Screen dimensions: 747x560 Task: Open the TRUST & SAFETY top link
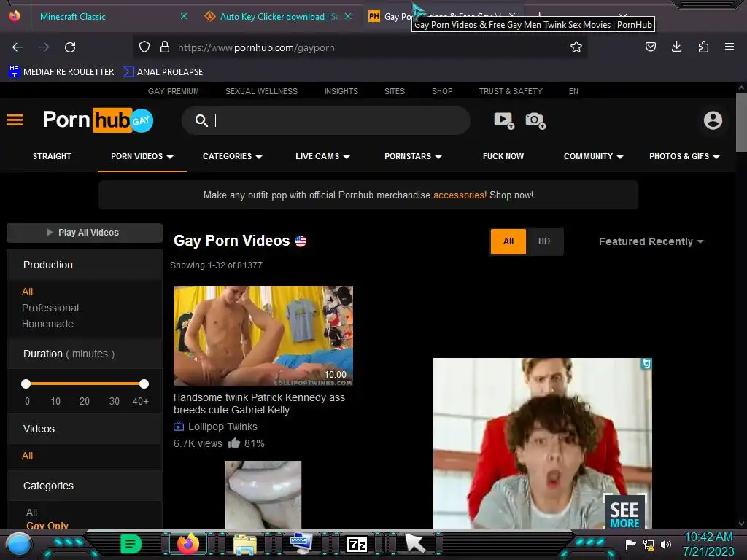511,91
